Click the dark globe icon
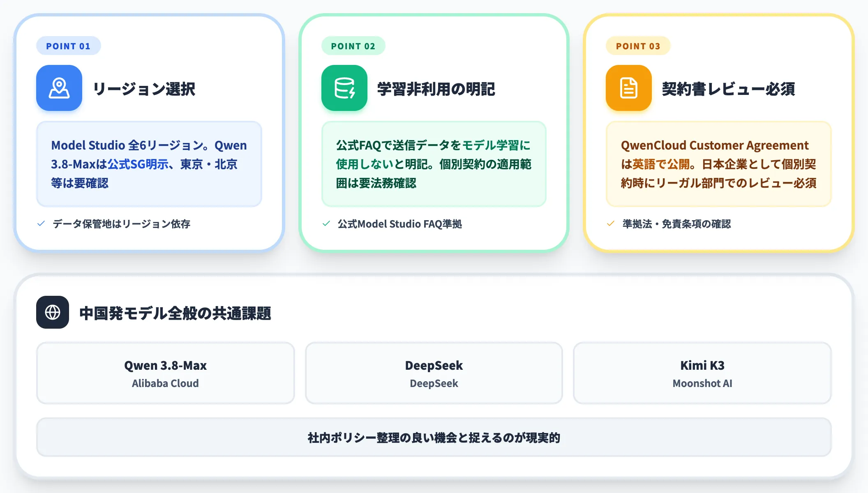The width and height of the screenshot is (868, 493). click(x=53, y=312)
